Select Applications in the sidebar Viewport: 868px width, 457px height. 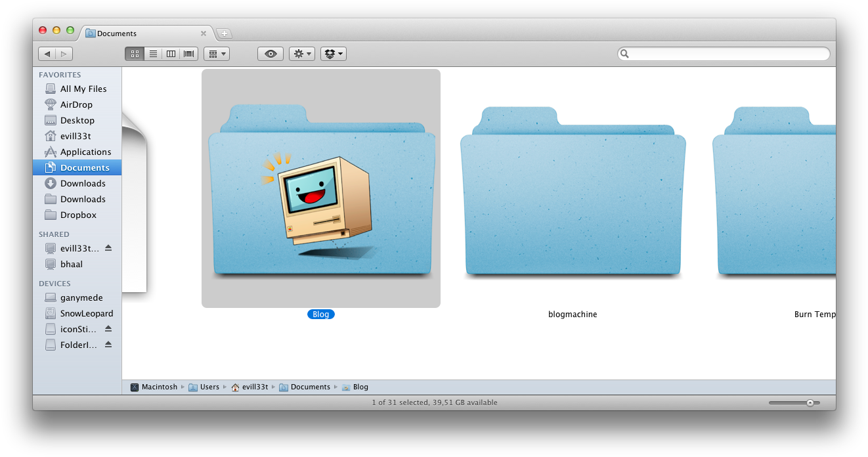click(77, 152)
